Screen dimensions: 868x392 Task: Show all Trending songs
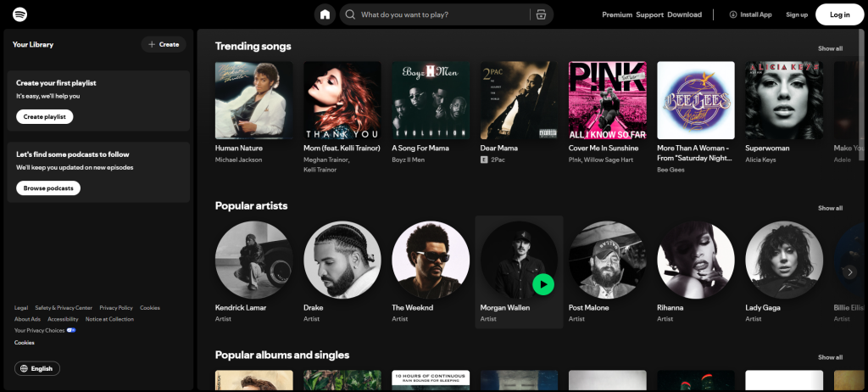coord(831,48)
